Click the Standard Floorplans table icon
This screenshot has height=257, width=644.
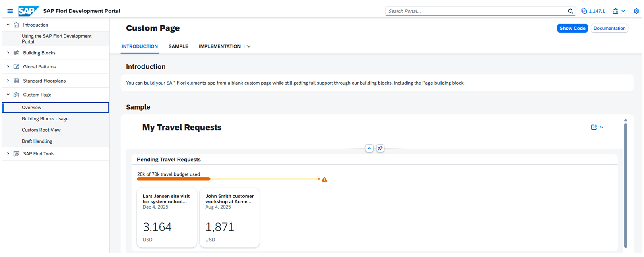[x=17, y=81]
